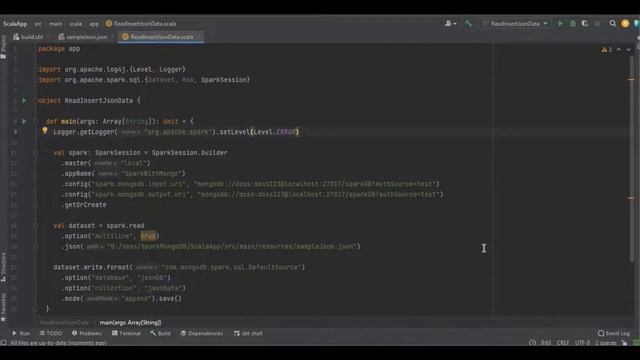Image resolution: width=640 pixels, height=360 pixels.
Task: Click the scala breadcrumb segment
Action: pyautogui.click(x=76, y=24)
